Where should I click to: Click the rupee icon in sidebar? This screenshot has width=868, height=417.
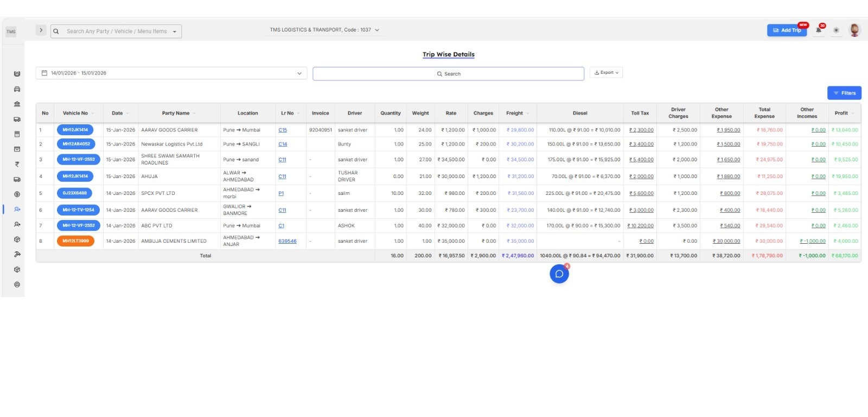[x=17, y=164]
